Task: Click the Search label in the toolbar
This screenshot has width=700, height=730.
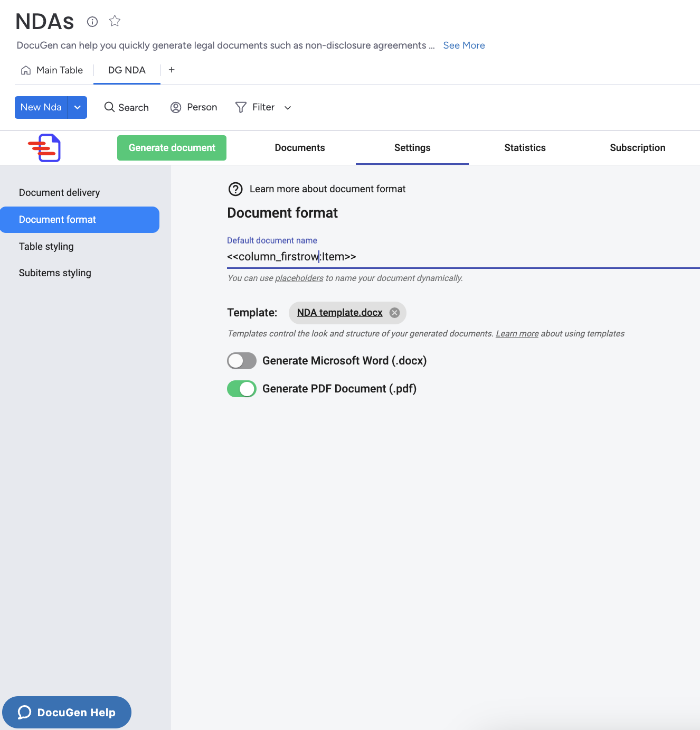Action: click(134, 108)
